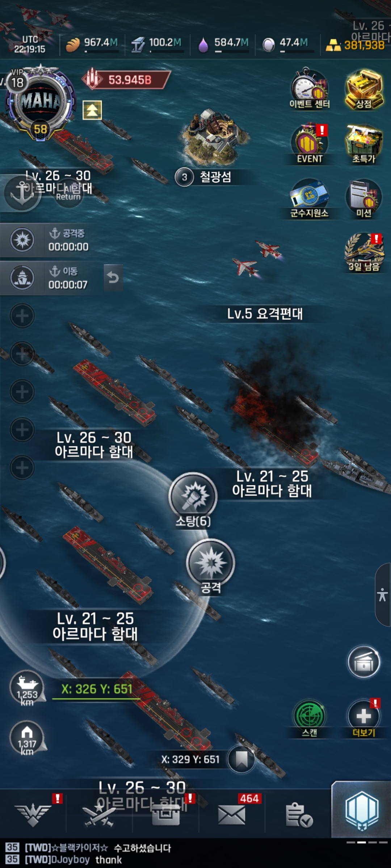Tap the 공격 attack button
Image resolution: width=391 pixels, height=868 pixels.
[x=211, y=566]
